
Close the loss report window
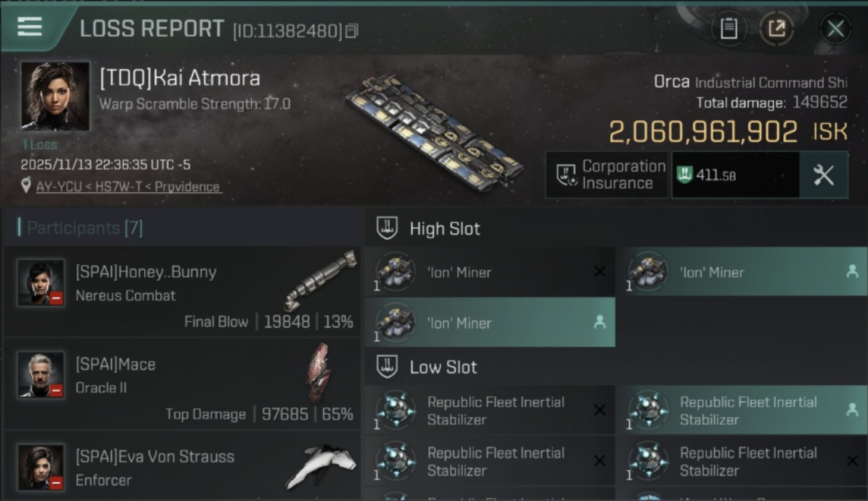835,29
